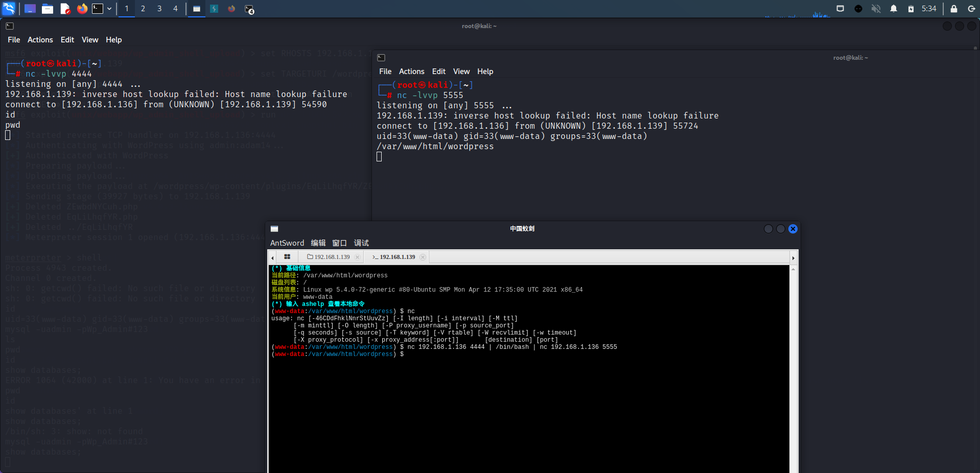Open Actions menu in the nc 5555 terminal
Image resolution: width=980 pixels, height=473 pixels.
pos(412,72)
